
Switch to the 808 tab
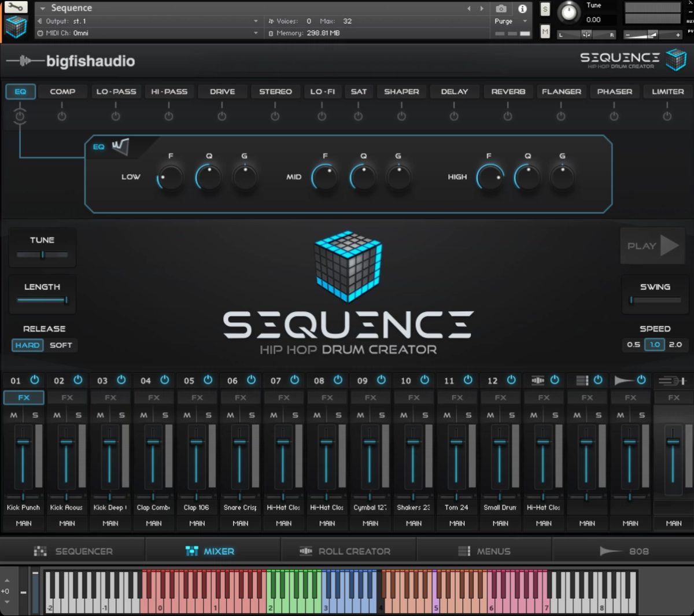point(624,551)
